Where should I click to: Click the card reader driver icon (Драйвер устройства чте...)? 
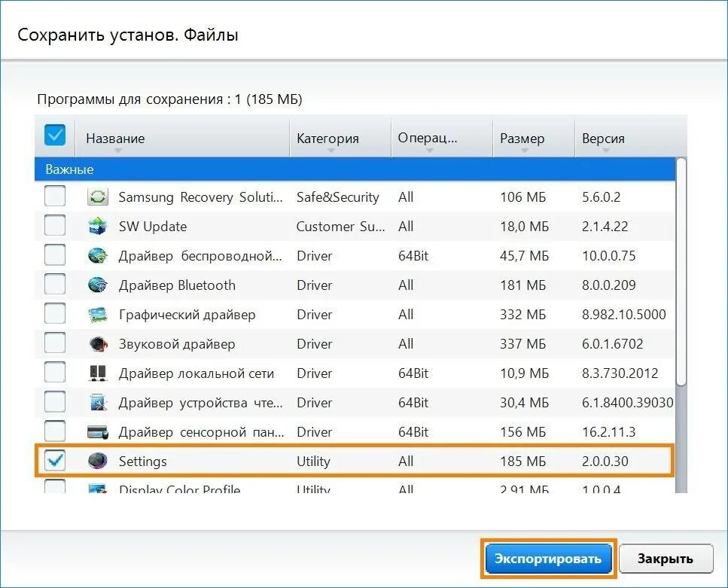coord(98,403)
